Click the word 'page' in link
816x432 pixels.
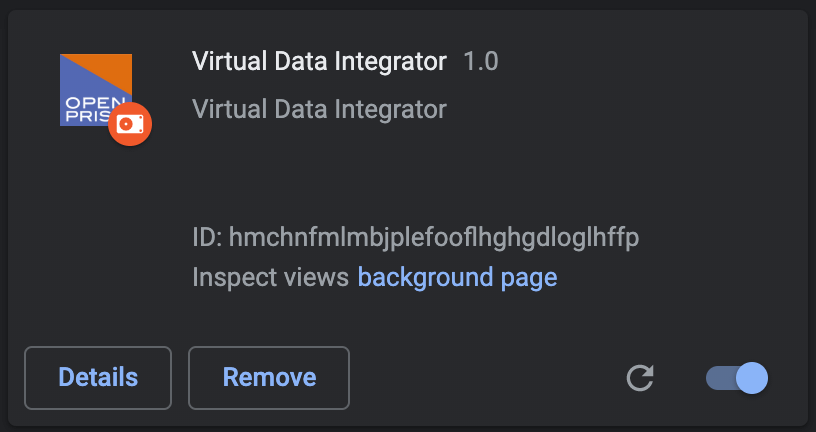(x=529, y=278)
